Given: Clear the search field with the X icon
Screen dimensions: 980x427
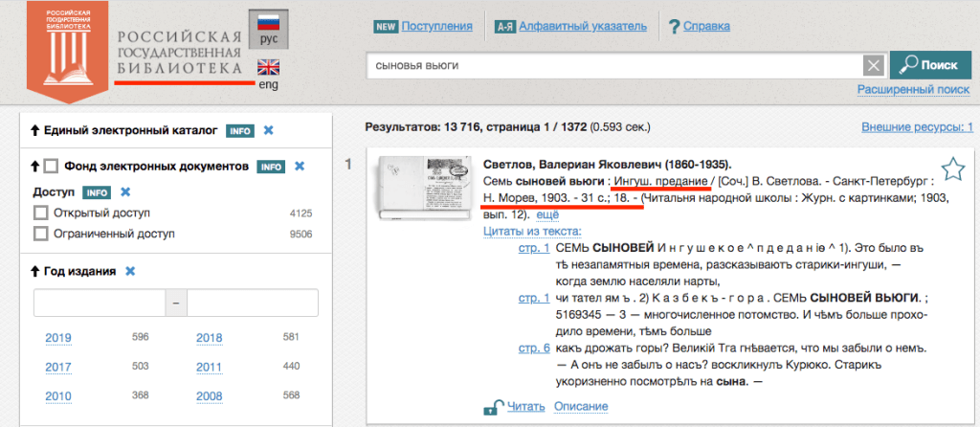Looking at the screenshot, I should pos(873,65).
